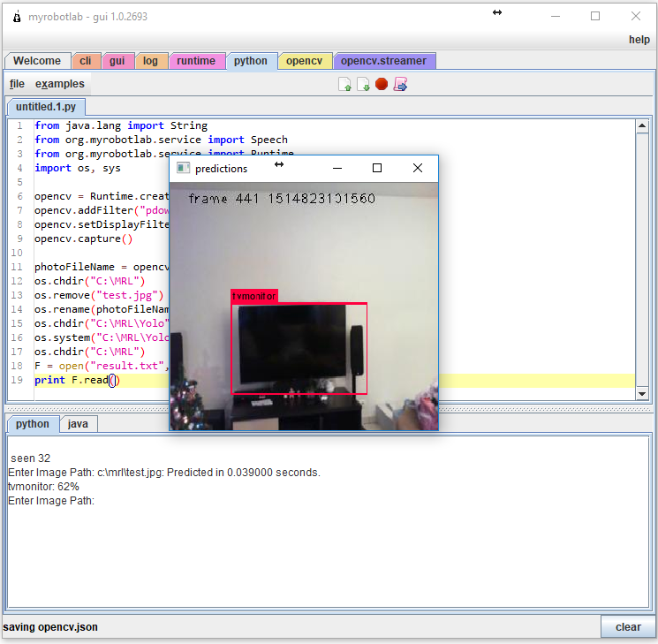
Task: Click the 'saving opencv.json' status text
Action: point(50,627)
